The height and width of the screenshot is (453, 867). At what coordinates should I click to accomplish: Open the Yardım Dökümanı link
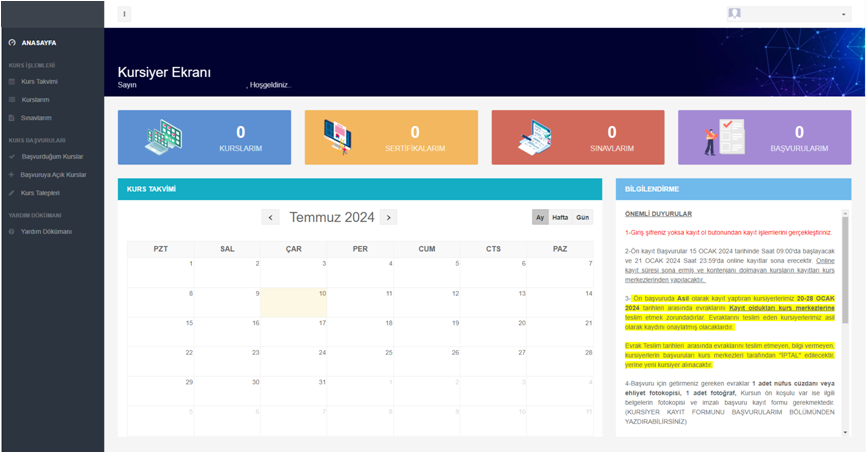[x=46, y=232]
